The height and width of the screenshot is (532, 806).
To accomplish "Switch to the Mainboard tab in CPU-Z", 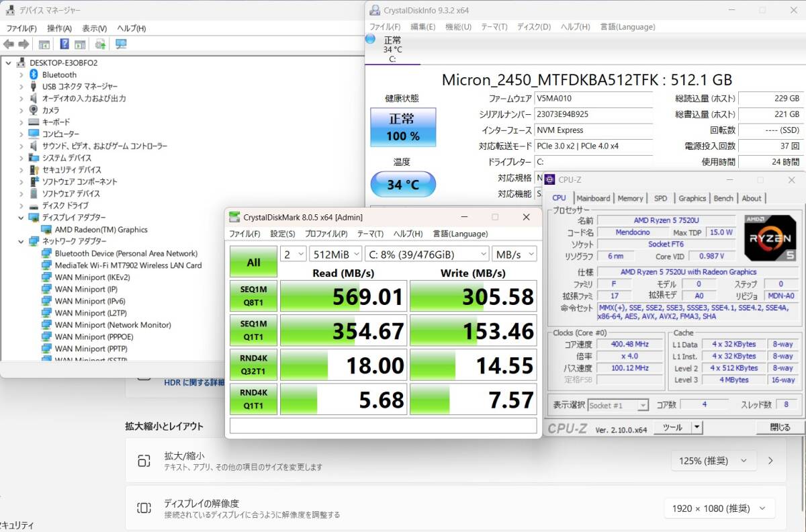I will coord(593,198).
